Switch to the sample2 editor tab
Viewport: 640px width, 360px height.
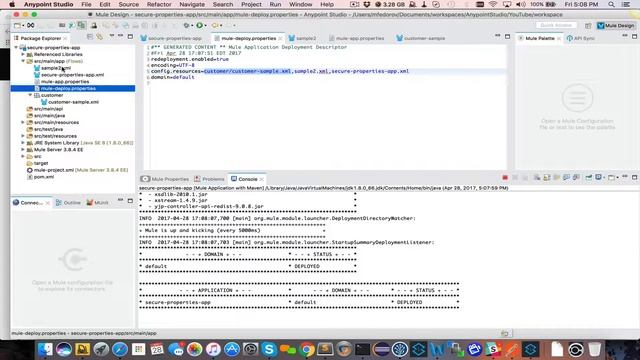pos(302,38)
